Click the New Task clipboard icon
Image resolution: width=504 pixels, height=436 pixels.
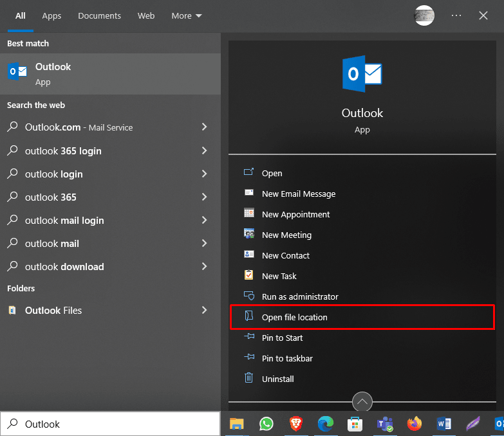249,275
